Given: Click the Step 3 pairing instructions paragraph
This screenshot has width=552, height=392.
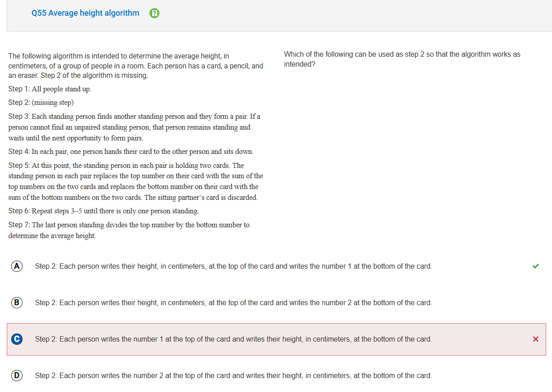Looking at the screenshot, I should click(x=134, y=127).
